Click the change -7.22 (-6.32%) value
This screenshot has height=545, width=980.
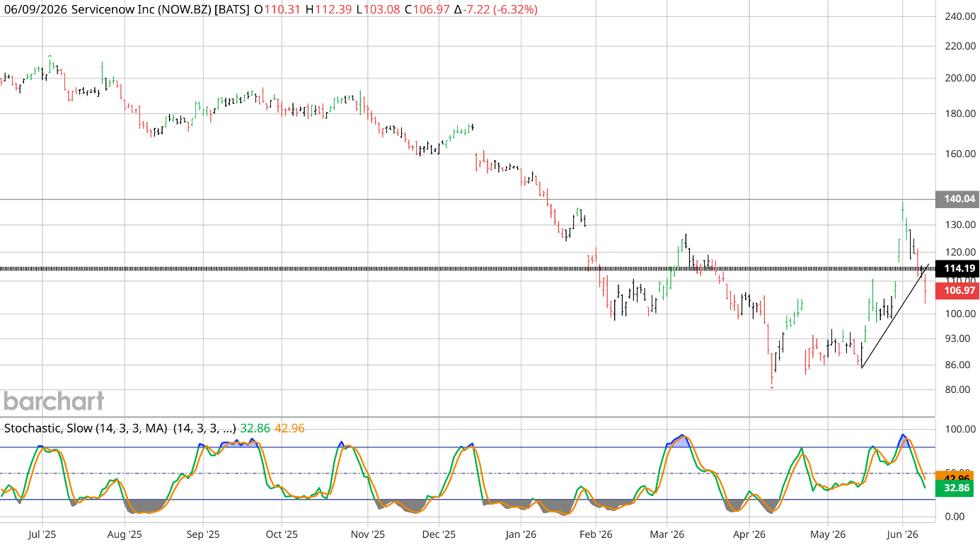(x=495, y=10)
